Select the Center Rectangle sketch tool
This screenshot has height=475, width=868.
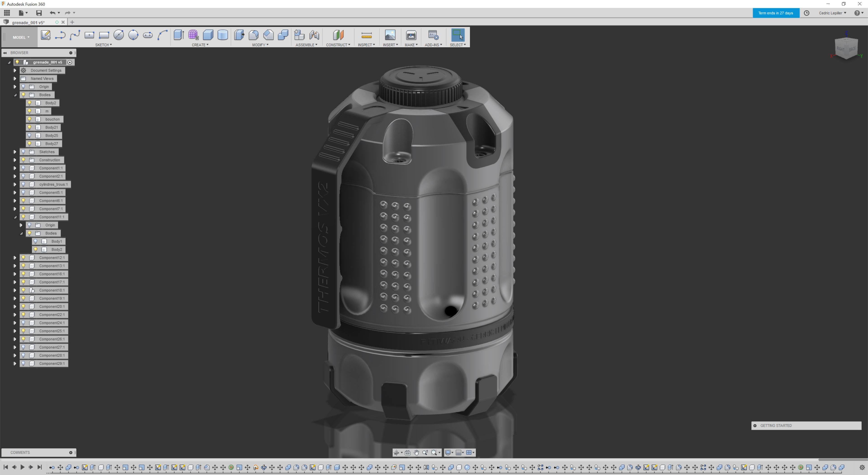coord(89,35)
